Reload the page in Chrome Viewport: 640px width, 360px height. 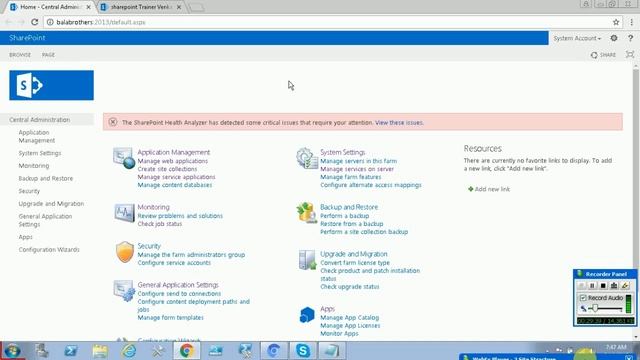pos(35,22)
